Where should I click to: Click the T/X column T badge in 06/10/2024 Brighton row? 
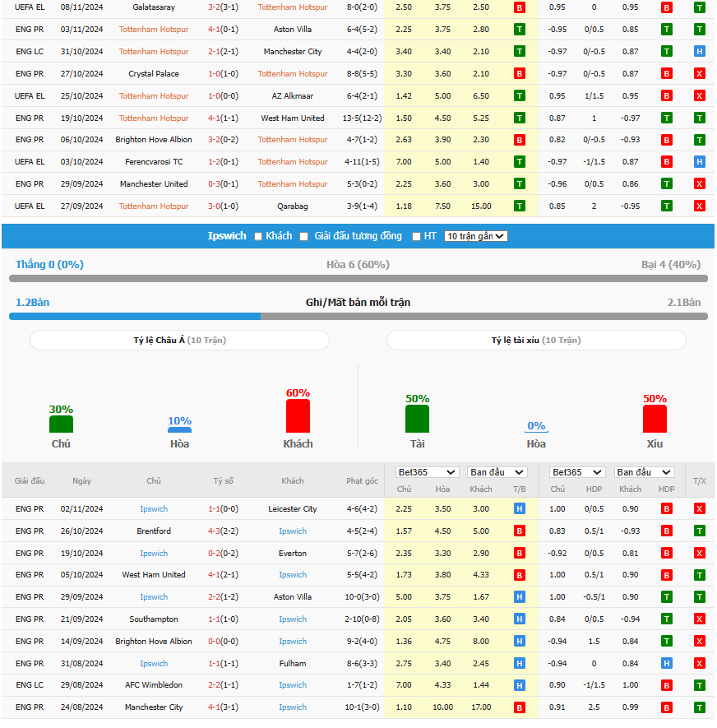(x=699, y=140)
